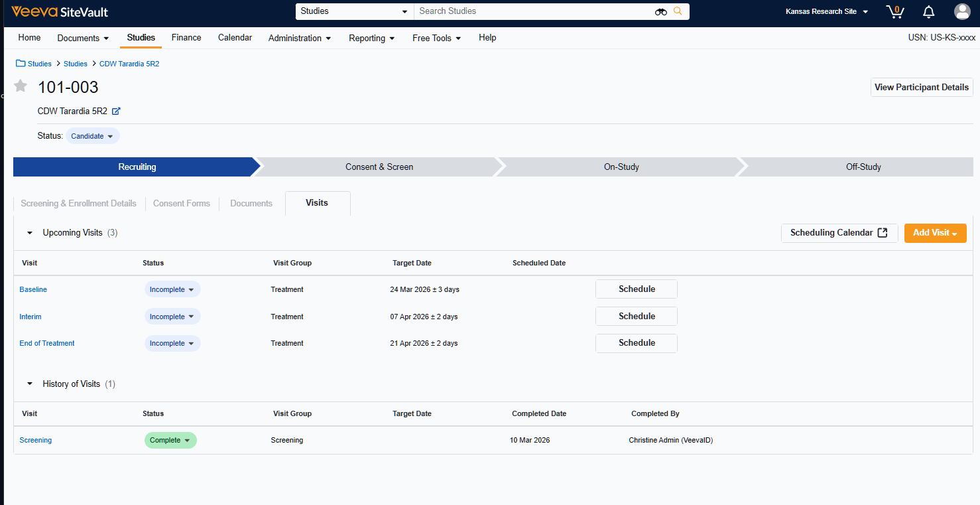Open the Baseline visit Incomplete status dropdown
This screenshot has height=505, width=980.
click(x=172, y=289)
